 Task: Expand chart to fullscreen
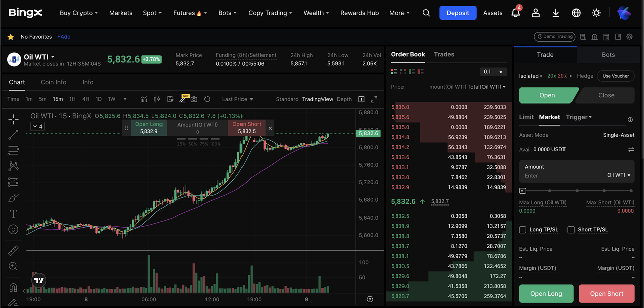[x=374, y=99]
